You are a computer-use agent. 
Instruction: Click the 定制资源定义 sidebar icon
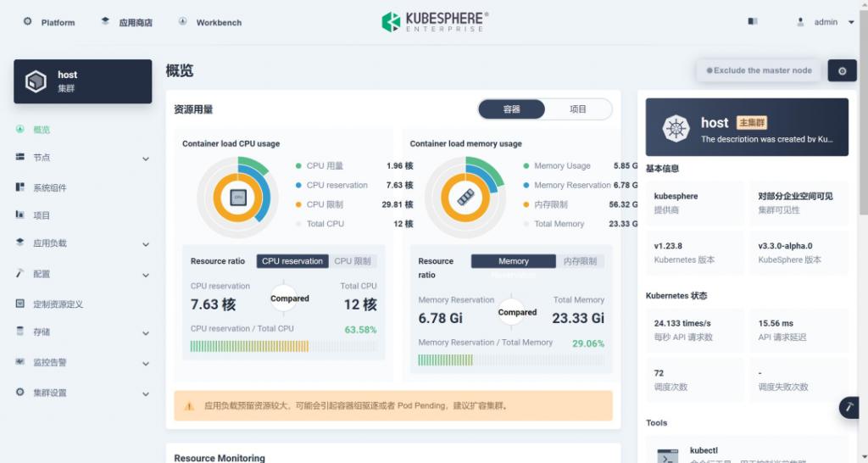point(20,304)
